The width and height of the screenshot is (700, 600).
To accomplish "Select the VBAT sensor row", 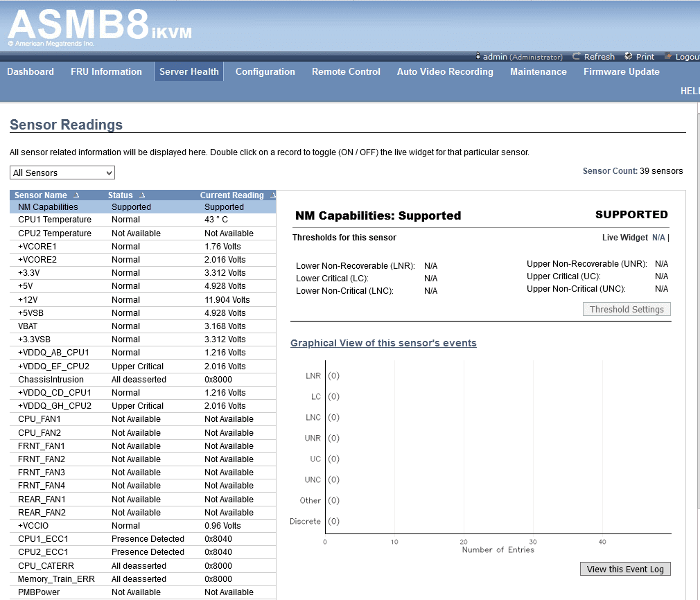I will click(x=143, y=326).
